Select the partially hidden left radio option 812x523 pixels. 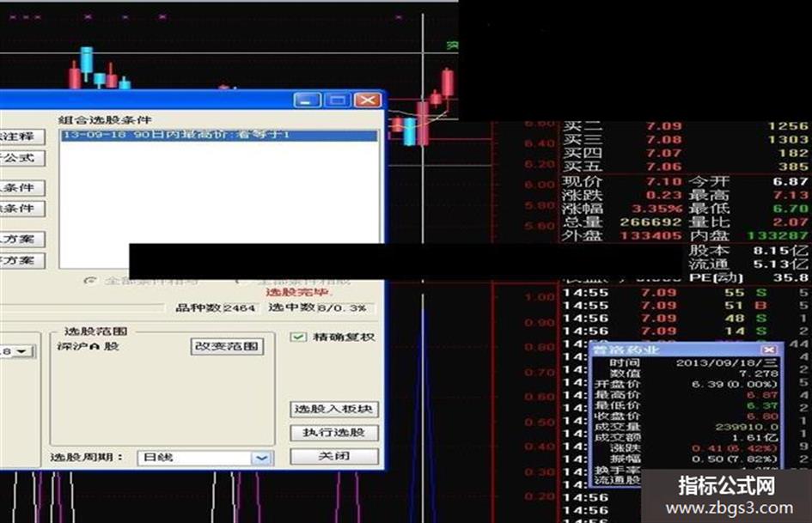tap(90, 281)
